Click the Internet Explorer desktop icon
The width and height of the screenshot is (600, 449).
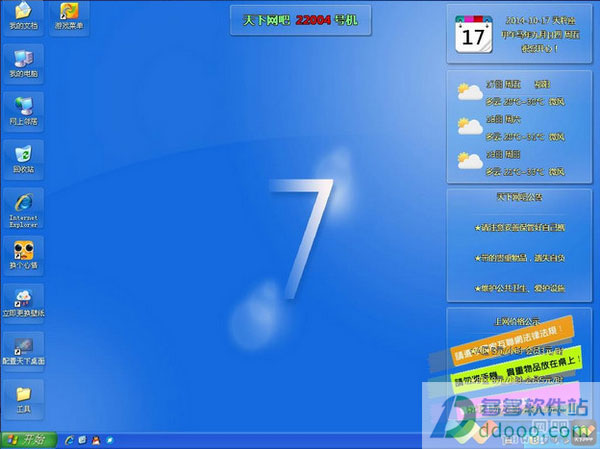pos(23,209)
